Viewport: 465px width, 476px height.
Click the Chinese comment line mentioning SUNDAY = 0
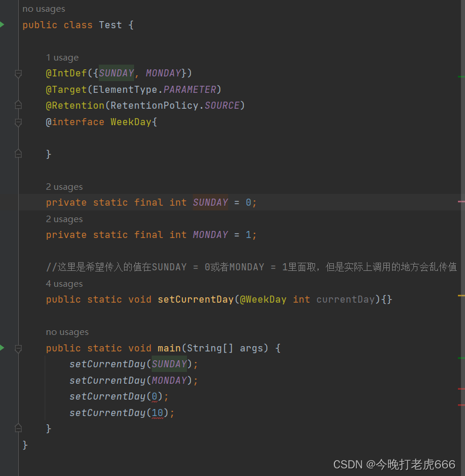[252, 267]
